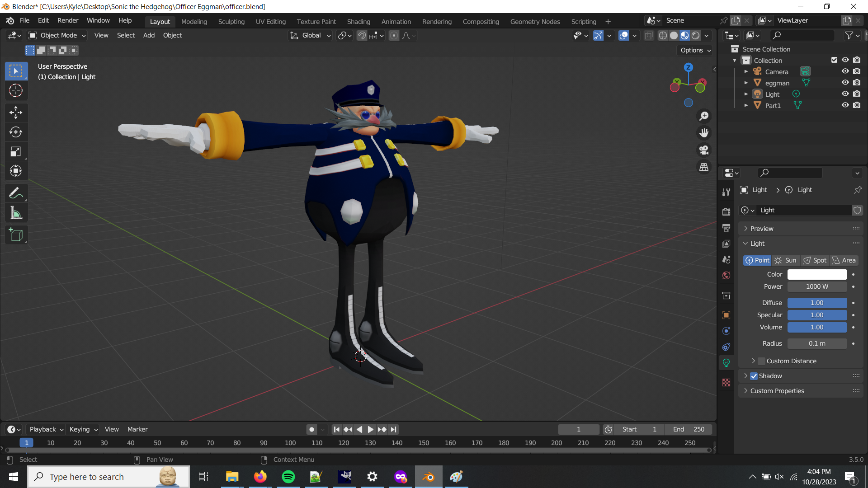Click the Diffuse value slider

817,303
